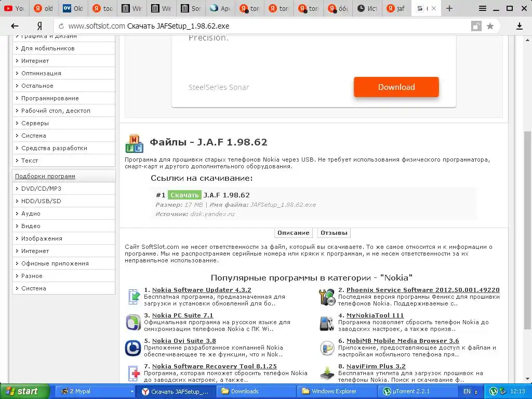532x399 pixels.
Task: Reload the page with the refresh icon
Action: 61,26
